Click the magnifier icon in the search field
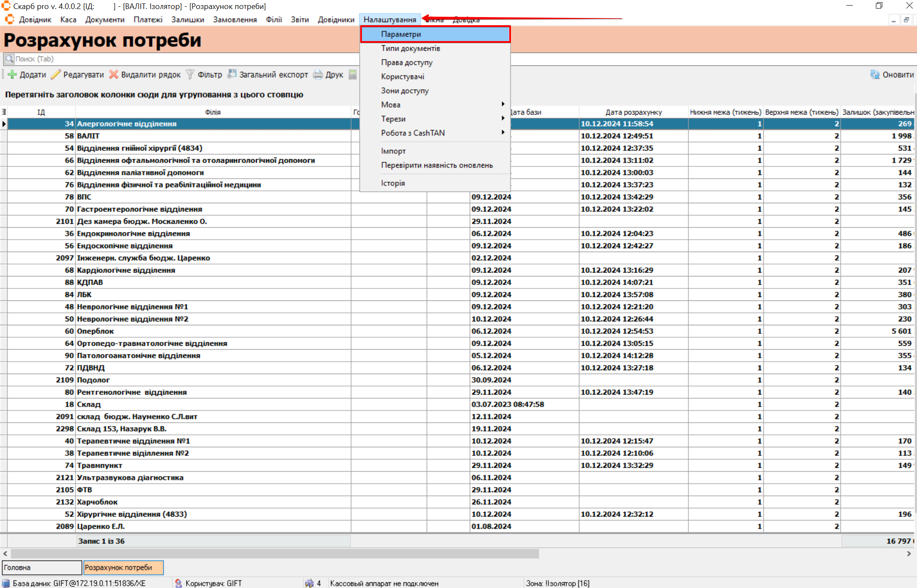 (x=9, y=59)
